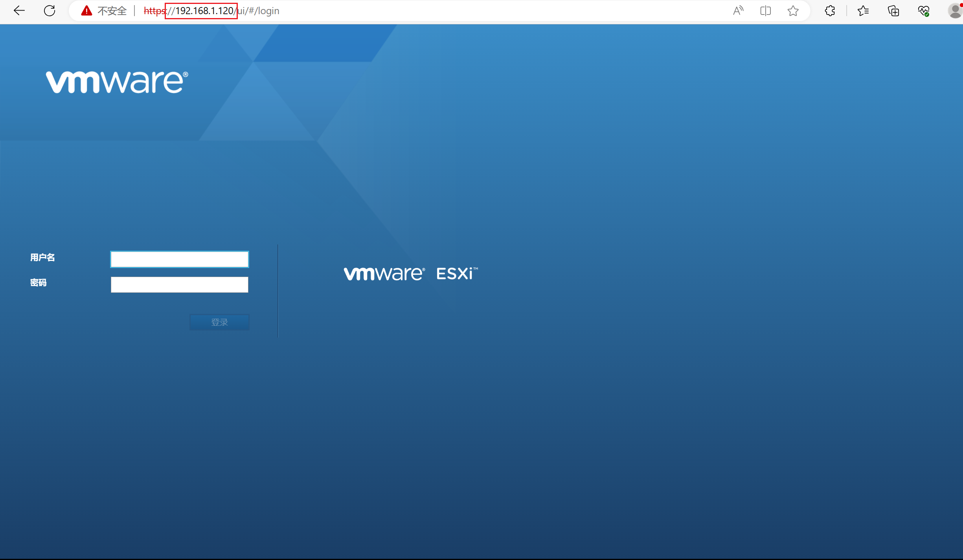Focus the 密码 password input field
This screenshot has height=560, width=963.
coord(180,285)
